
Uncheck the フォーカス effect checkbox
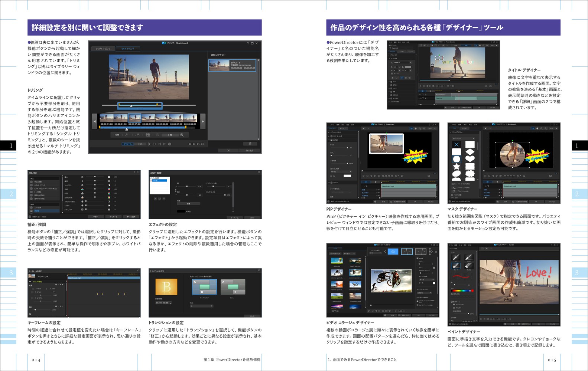[151, 181]
